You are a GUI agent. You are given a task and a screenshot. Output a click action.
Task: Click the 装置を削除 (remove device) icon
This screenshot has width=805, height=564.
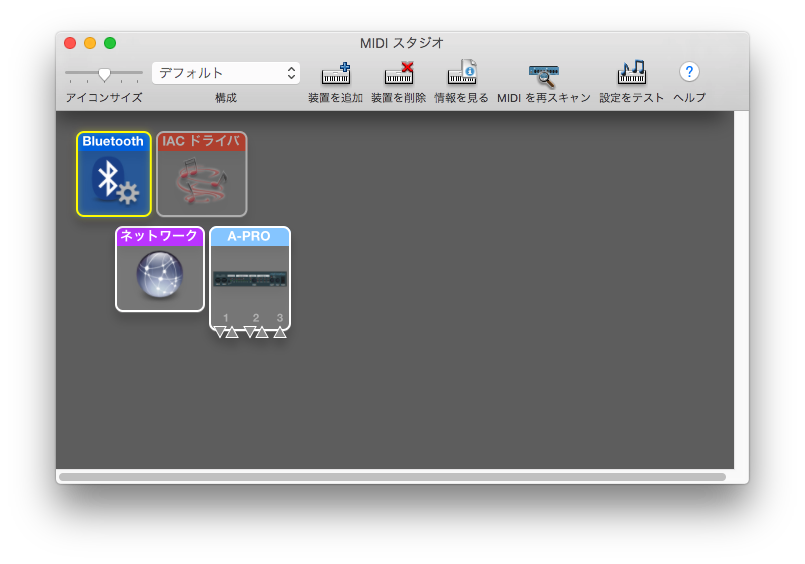399,73
